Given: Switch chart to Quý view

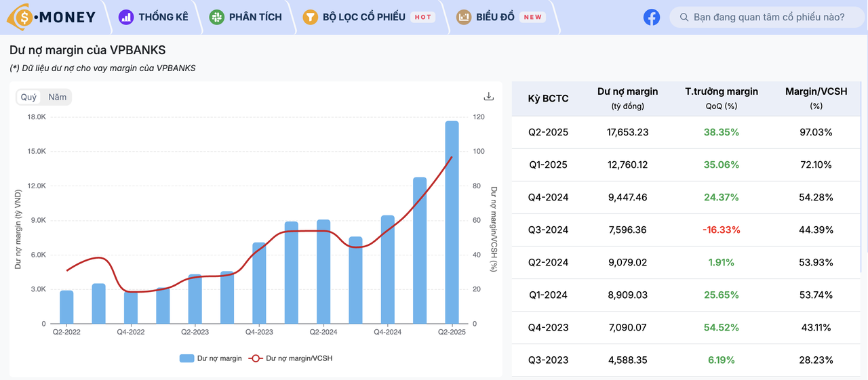Looking at the screenshot, I should pos(28,97).
